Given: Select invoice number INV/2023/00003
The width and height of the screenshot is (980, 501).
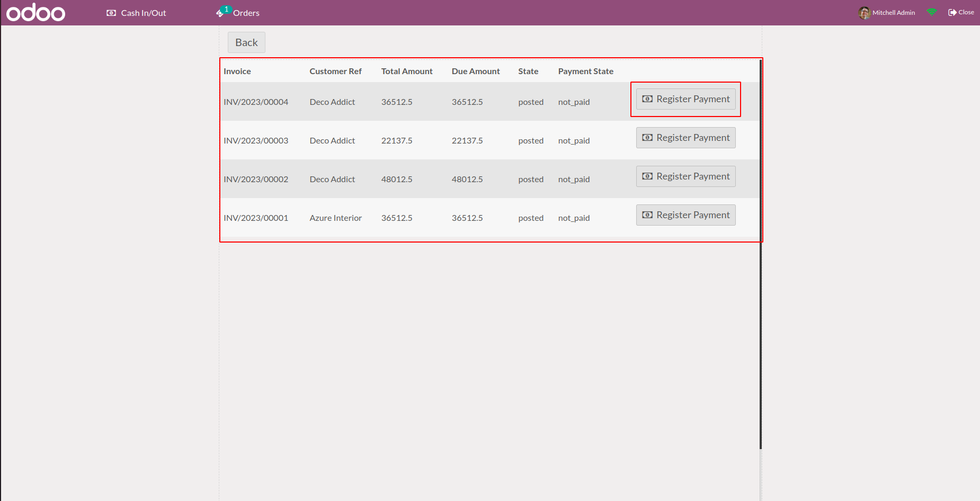Looking at the screenshot, I should 256,140.
